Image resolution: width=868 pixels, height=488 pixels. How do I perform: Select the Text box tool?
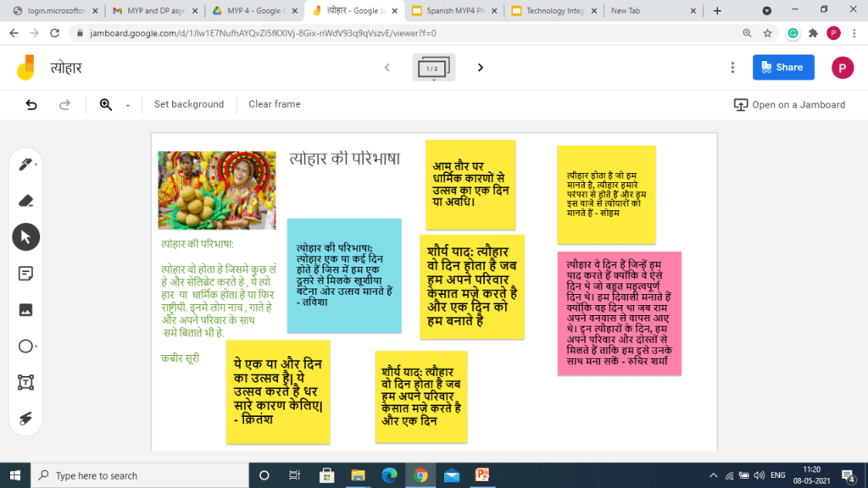(25, 382)
